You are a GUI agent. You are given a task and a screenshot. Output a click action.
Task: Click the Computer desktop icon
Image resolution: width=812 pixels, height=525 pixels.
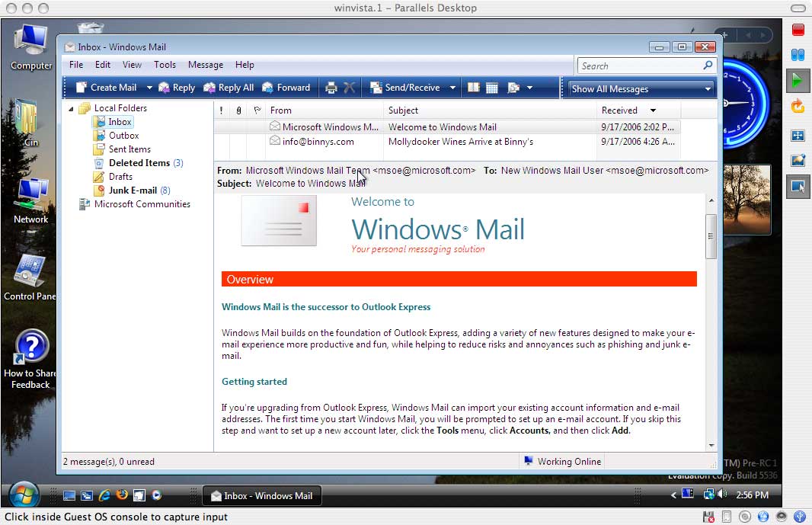(x=31, y=47)
